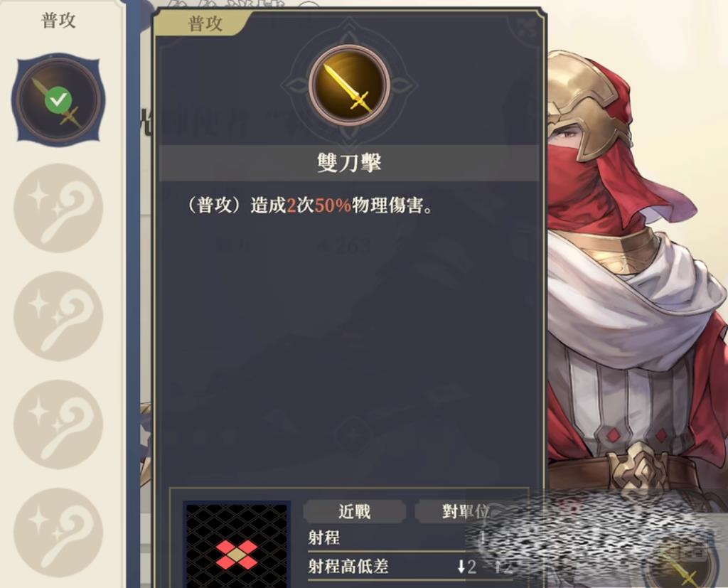
Task: Select the bottom empty staff skill slot
Action: (58, 533)
